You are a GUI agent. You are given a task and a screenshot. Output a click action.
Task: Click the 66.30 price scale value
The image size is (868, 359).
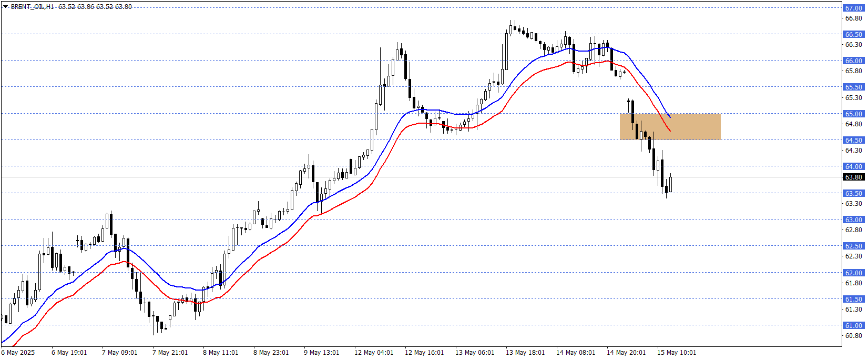[x=853, y=45]
